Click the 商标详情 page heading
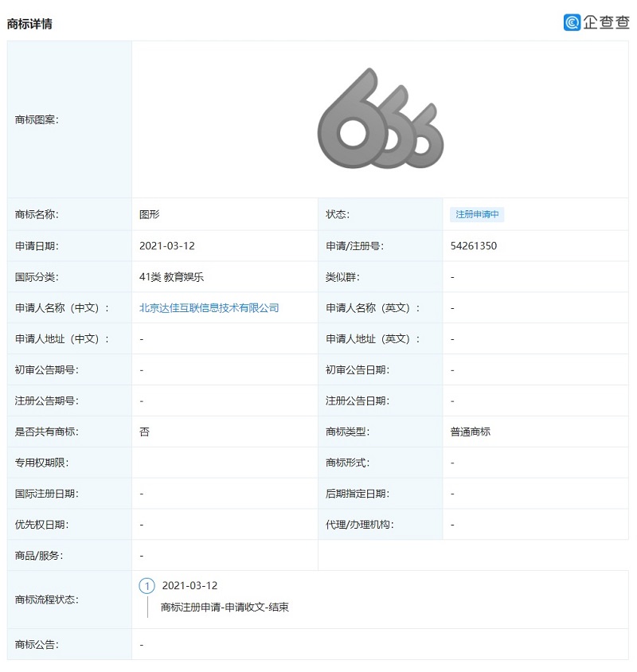Image resolution: width=637 pixels, height=672 pixels. click(29, 24)
